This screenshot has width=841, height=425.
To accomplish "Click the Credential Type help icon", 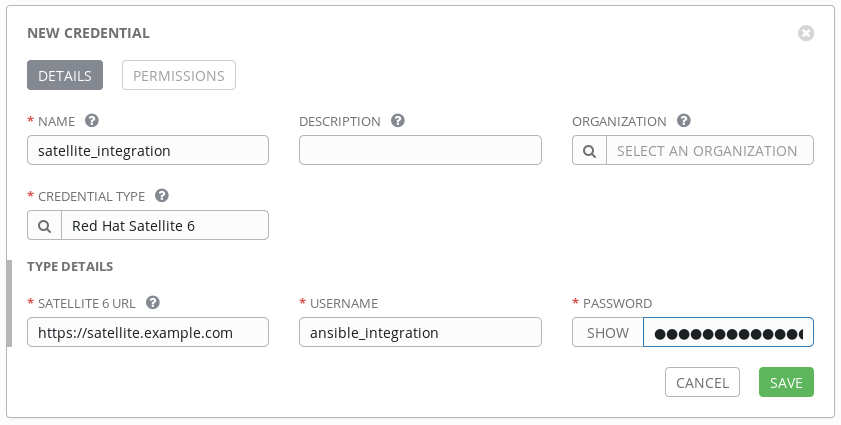I will 162,196.
